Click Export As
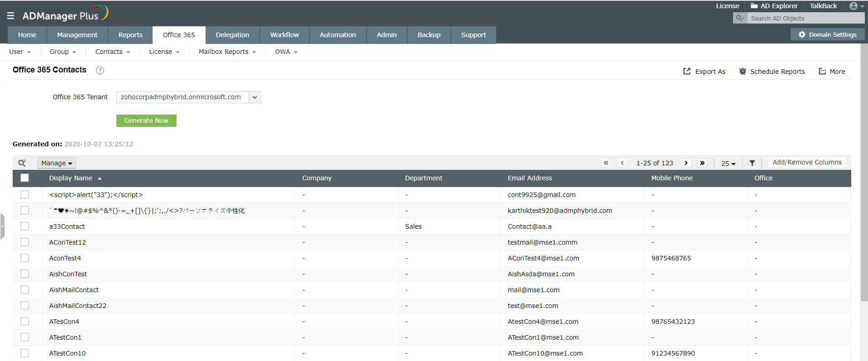Viewport: 868px width, 361px height. (x=704, y=72)
